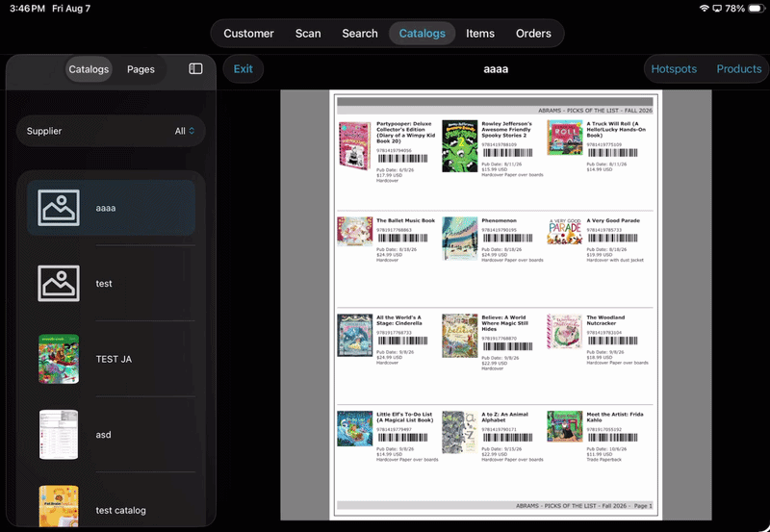Check the Wi-Fi status icon
The width and height of the screenshot is (770, 532).
[705, 9]
